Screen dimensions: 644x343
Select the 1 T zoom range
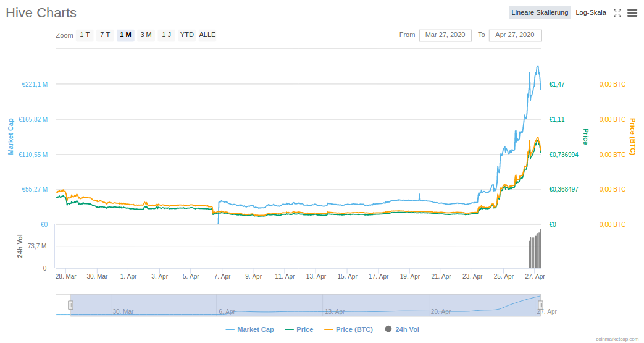pos(85,35)
